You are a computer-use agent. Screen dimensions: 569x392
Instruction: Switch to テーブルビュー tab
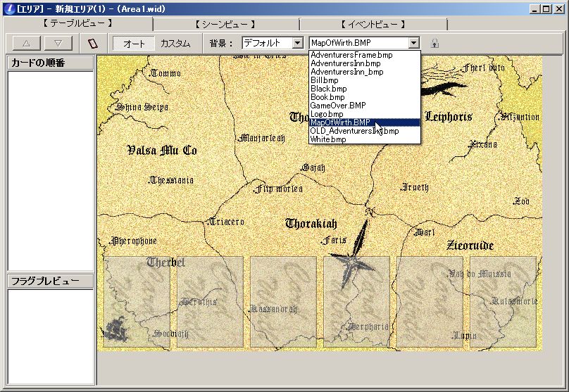(77, 24)
